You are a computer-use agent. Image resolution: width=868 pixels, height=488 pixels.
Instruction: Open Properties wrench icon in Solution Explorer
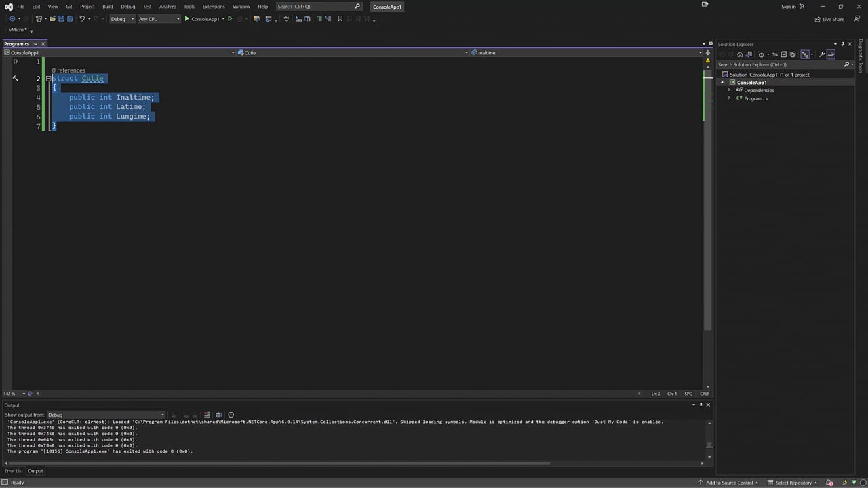pyautogui.click(x=822, y=54)
